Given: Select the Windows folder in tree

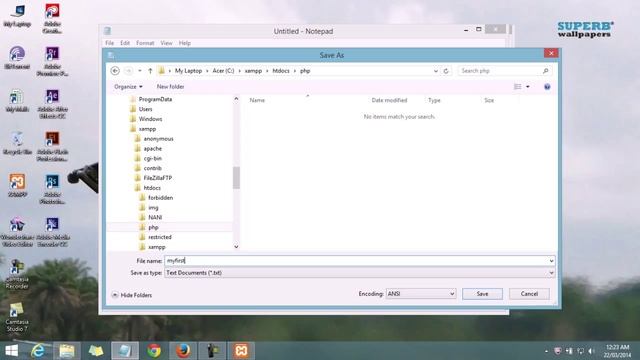Looking at the screenshot, I should point(150,119).
